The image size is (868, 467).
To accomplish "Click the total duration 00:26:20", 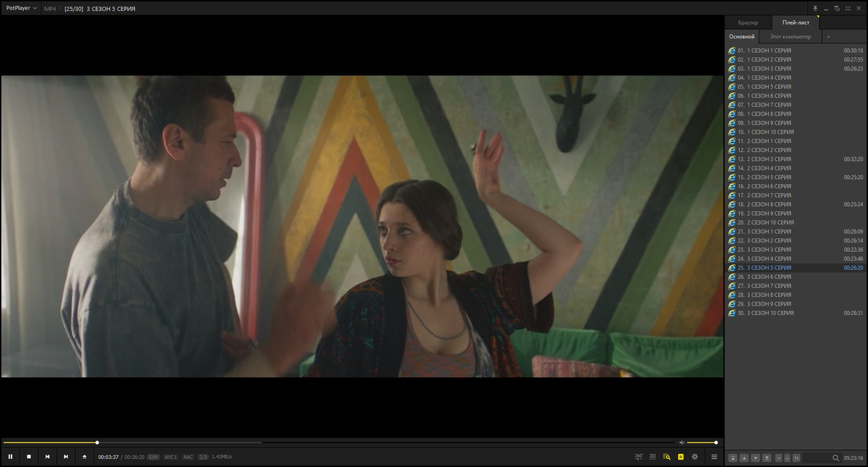I will click(x=134, y=457).
